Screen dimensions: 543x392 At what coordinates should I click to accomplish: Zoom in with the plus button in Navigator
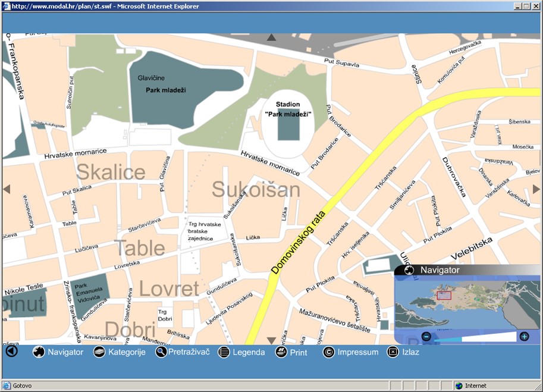pos(525,336)
